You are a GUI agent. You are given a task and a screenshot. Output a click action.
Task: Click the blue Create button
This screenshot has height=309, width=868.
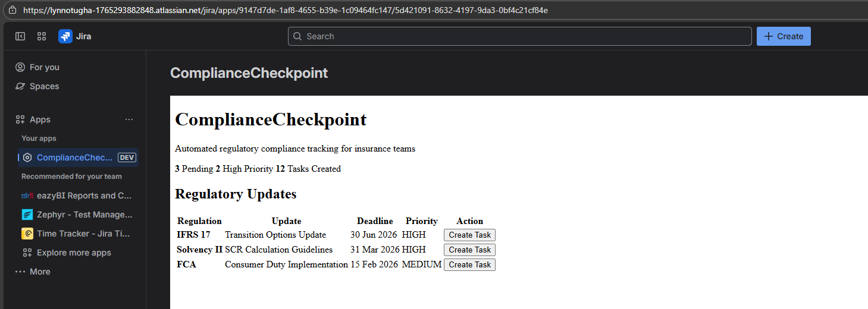784,36
